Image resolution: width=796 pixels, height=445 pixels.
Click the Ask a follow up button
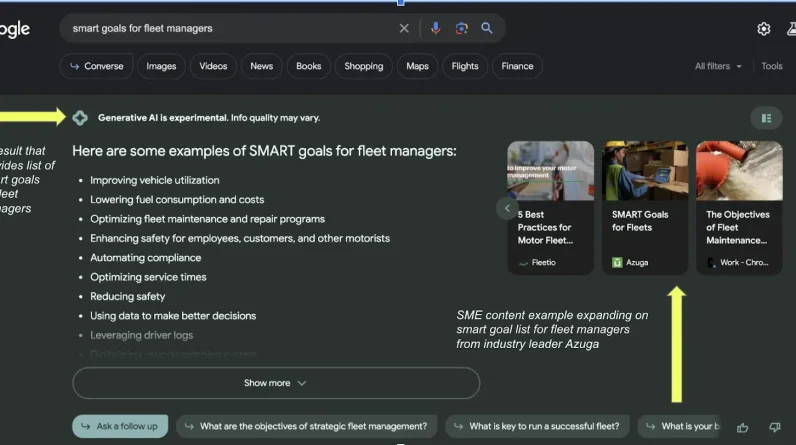120,426
